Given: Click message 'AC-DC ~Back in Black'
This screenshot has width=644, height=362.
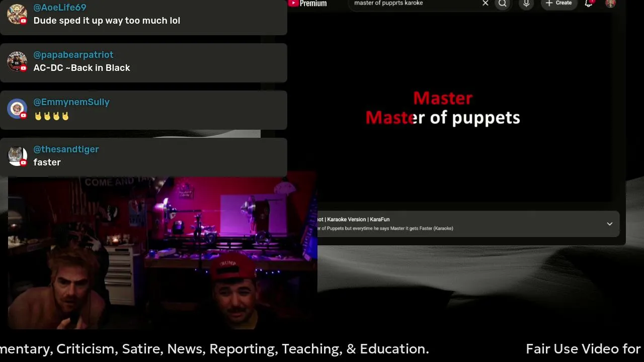Looking at the screenshot, I should click(x=82, y=68).
